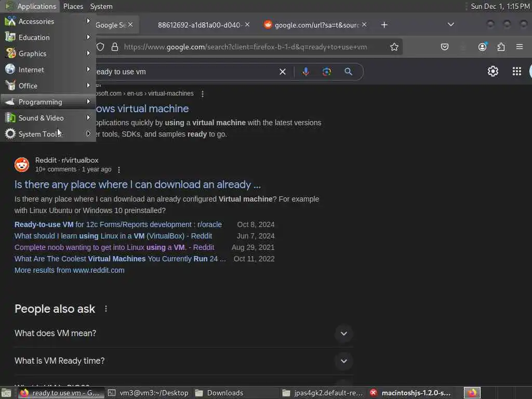Click the tracking protection shield icon

pyautogui.click(x=100, y=47)
